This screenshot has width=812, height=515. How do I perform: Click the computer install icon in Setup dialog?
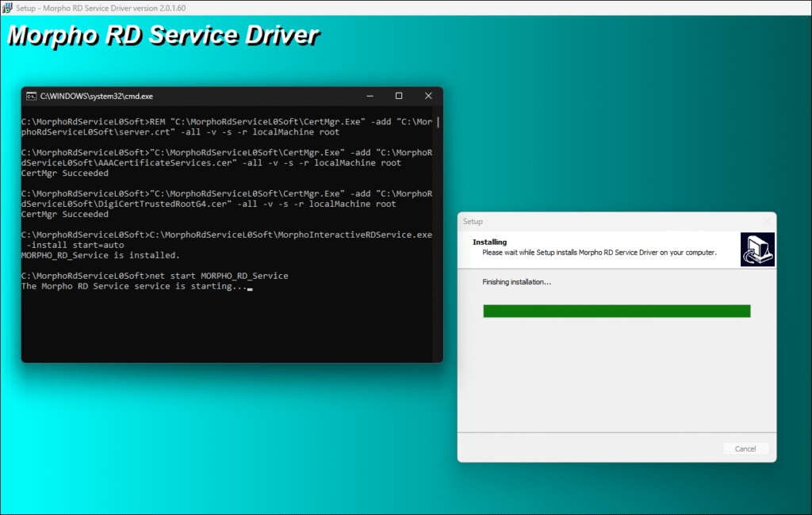[757, 250]
